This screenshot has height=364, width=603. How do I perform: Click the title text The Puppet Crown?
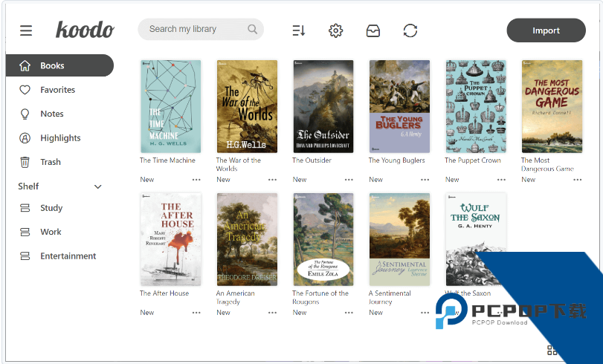click(x=473, y=160)
